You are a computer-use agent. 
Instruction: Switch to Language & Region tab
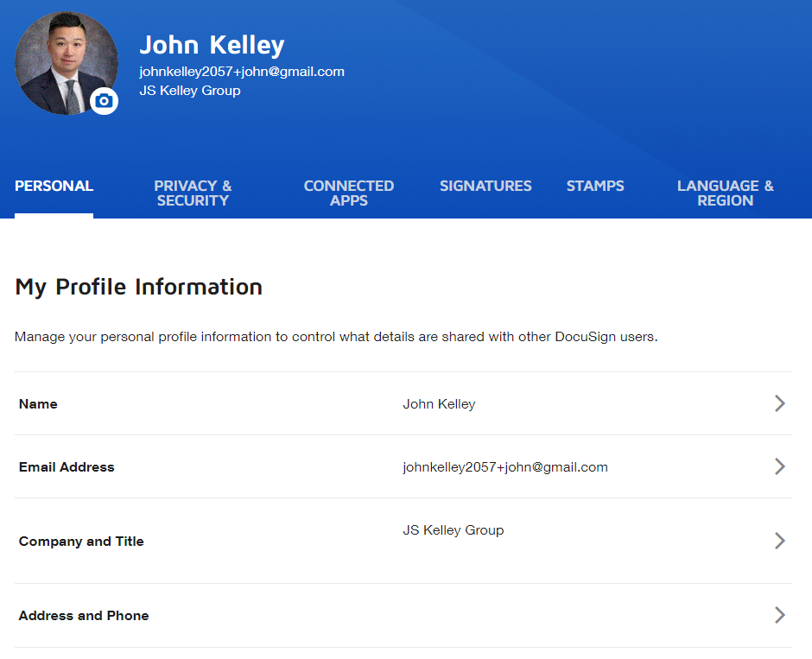(725, 193)
